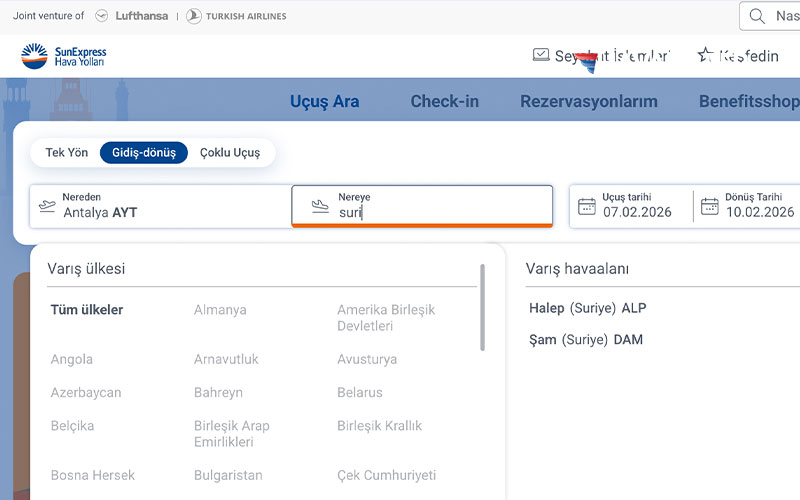800x500 pixels.
Task: Click the Lufthansa name text
Action: click(141, 16)
